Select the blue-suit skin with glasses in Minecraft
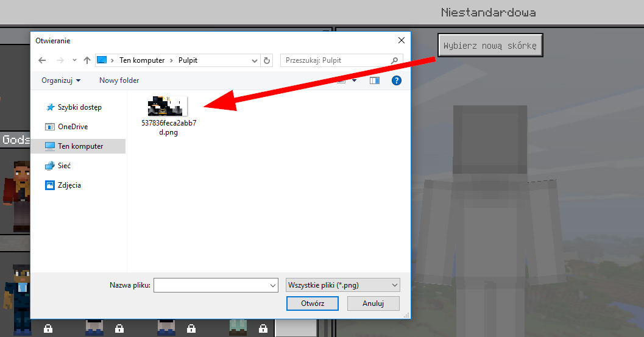This screenshot has width=644, height=337. click(x=17, y=299)
